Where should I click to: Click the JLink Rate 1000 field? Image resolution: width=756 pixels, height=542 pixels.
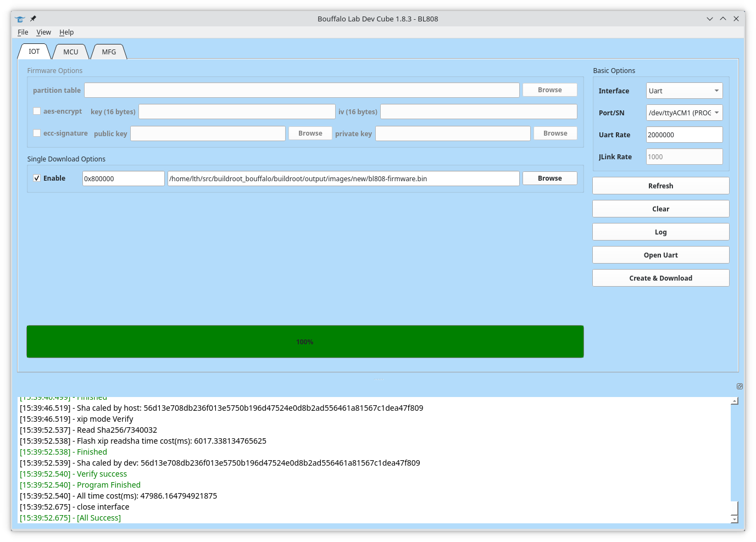coord(684,157)
